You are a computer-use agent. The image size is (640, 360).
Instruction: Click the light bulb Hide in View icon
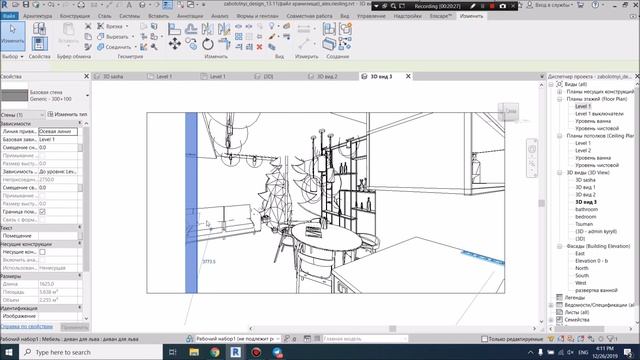tap(271, 26)
